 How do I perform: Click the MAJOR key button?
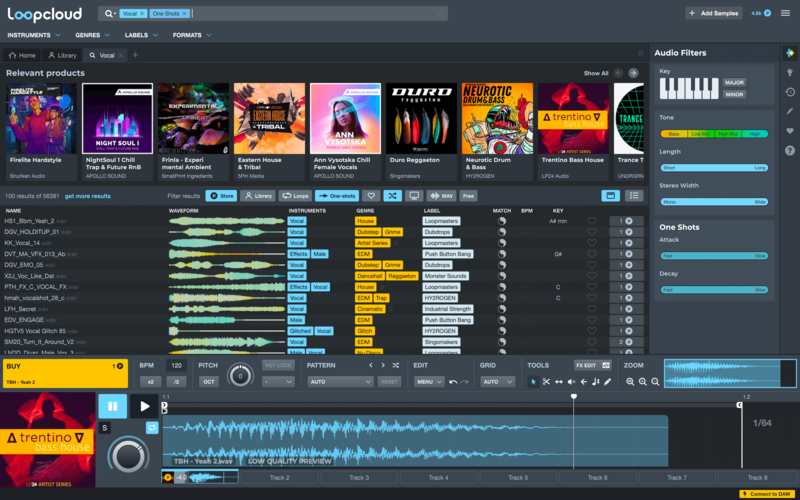734,83
